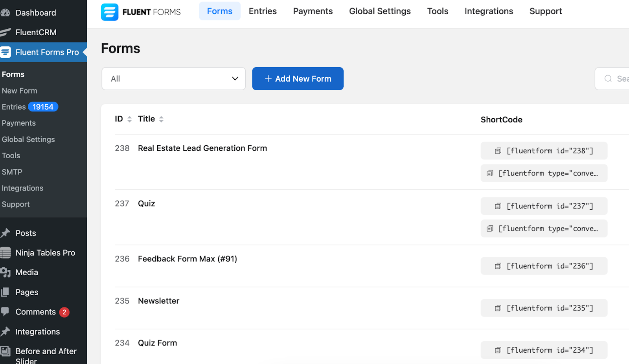Open the All forms filter dropdown
The height and width of the screenshot is (364, 629).
(174, 79)
